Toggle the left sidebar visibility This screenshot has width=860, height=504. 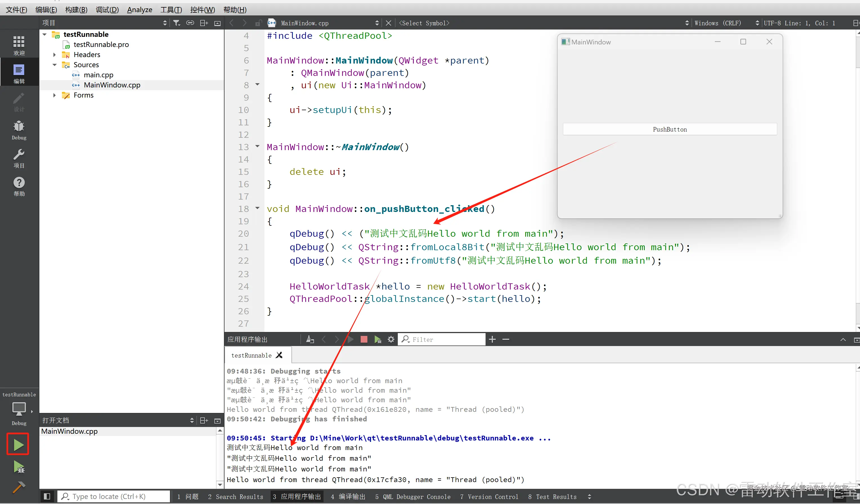47,496
